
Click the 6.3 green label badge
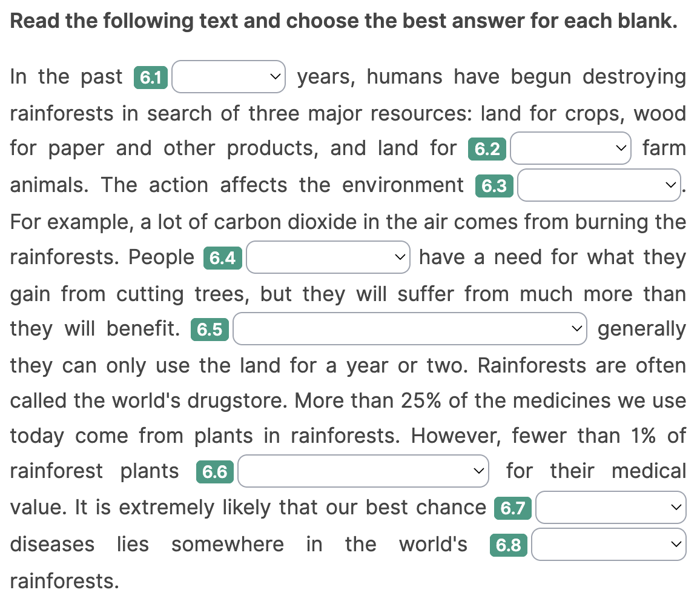(495, 186)
